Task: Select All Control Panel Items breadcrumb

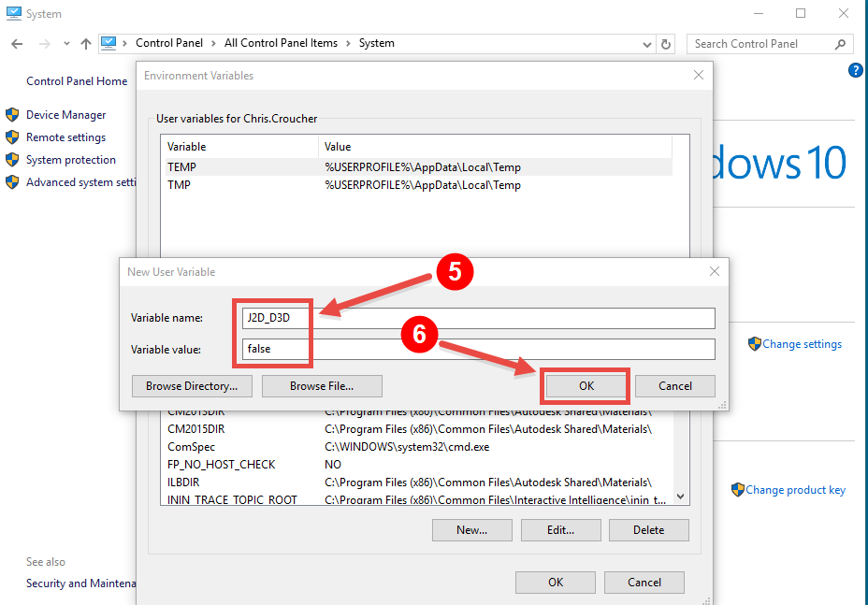Action: 281,43
